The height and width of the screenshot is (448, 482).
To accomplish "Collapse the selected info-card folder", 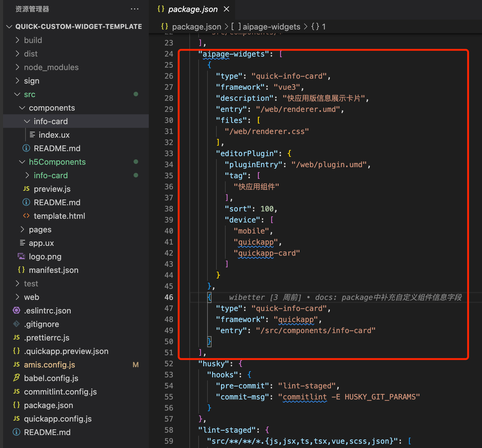I will click(27, 121).
